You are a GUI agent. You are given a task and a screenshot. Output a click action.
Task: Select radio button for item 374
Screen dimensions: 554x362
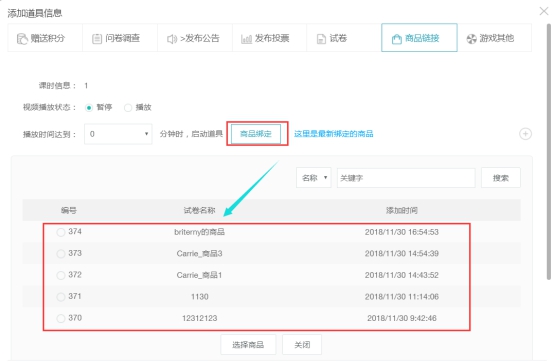coord(61,232)
